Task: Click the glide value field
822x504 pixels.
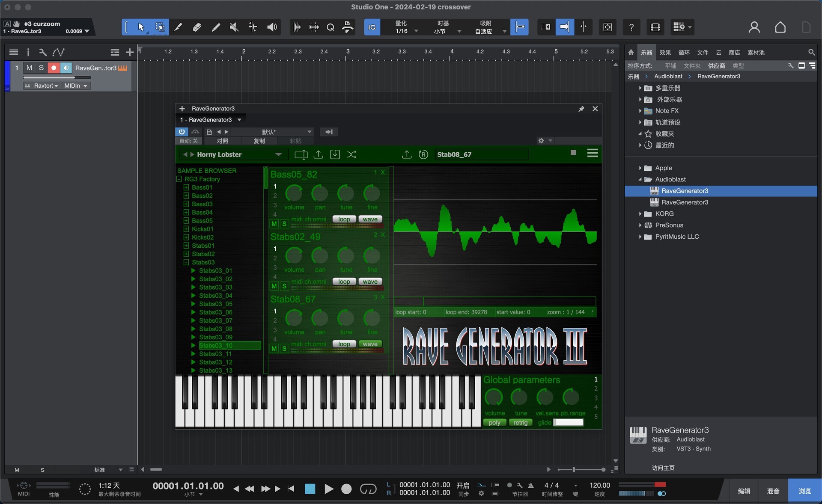Action: [x=569, y=422]
